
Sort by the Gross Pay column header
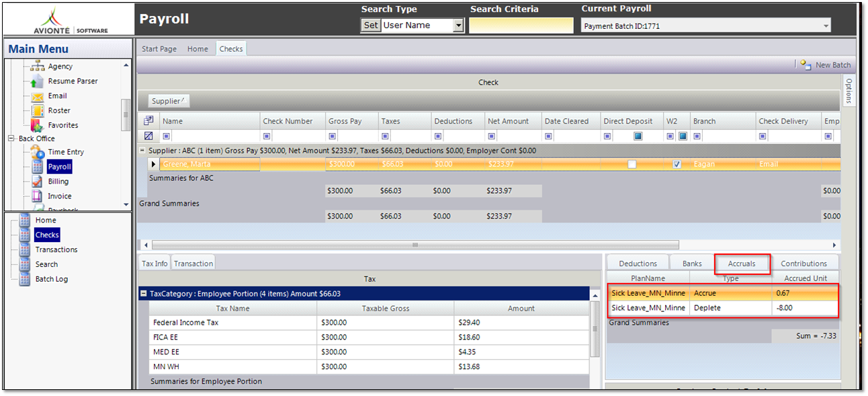352,121
